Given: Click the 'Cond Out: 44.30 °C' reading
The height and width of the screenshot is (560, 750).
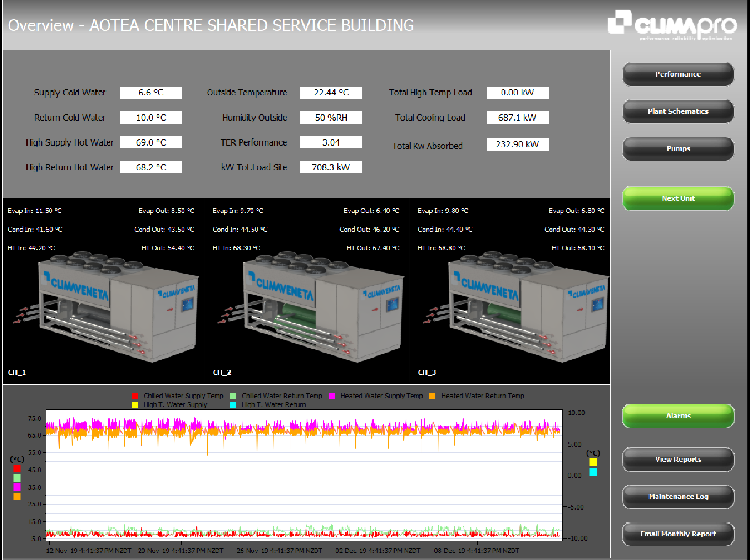Looking at the screenshot, I should (574, 230).
